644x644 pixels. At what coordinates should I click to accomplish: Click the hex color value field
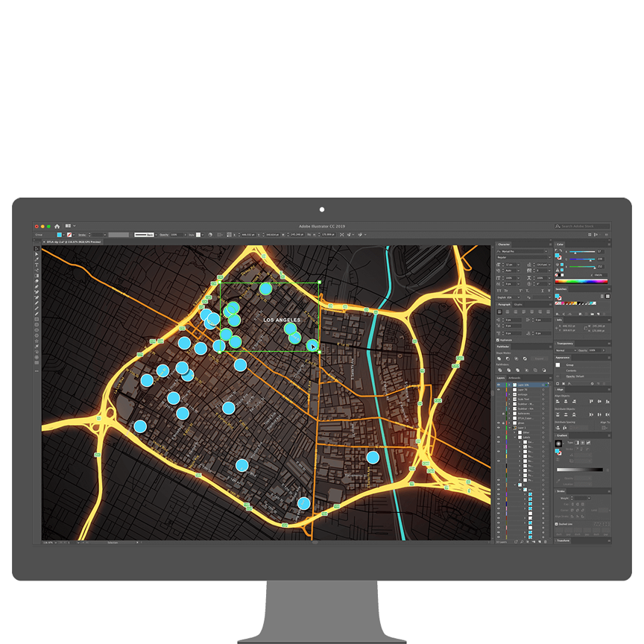tap(601, 275)
